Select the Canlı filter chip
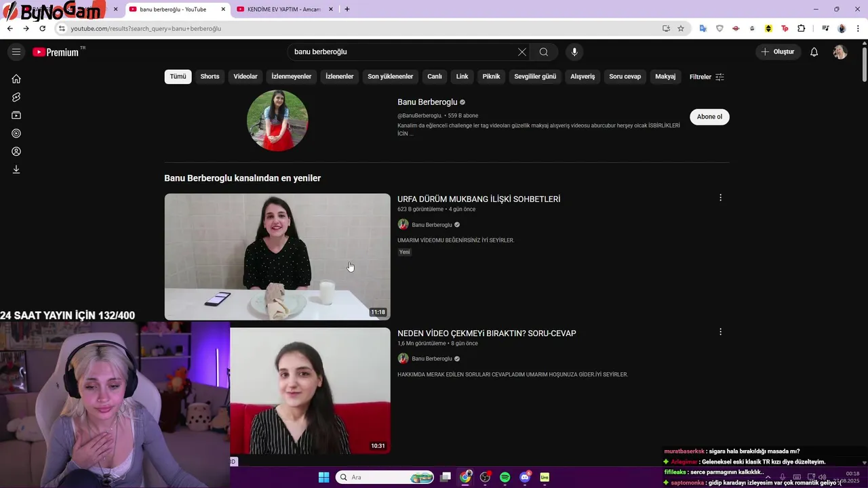The image size is (868, 488). point(435,77)
